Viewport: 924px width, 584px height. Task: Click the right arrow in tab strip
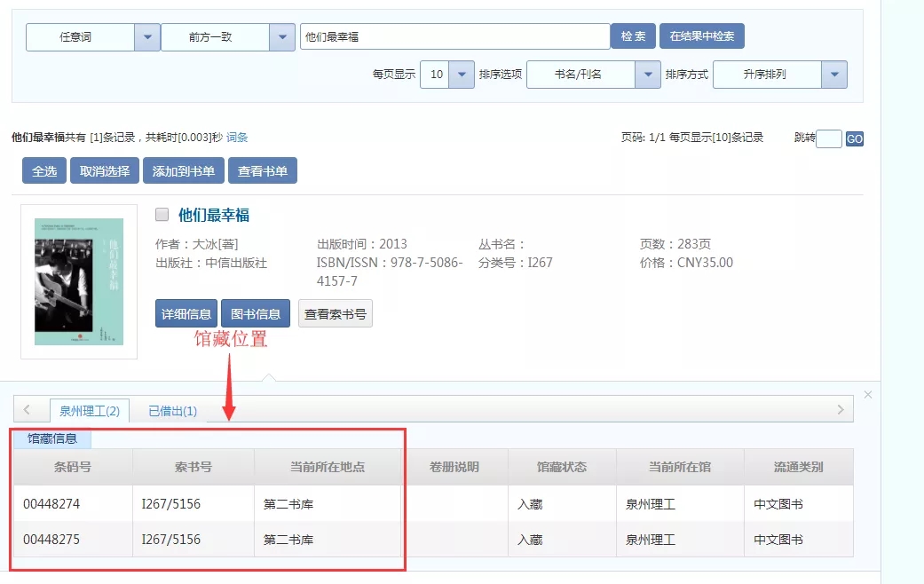(840, 409)
